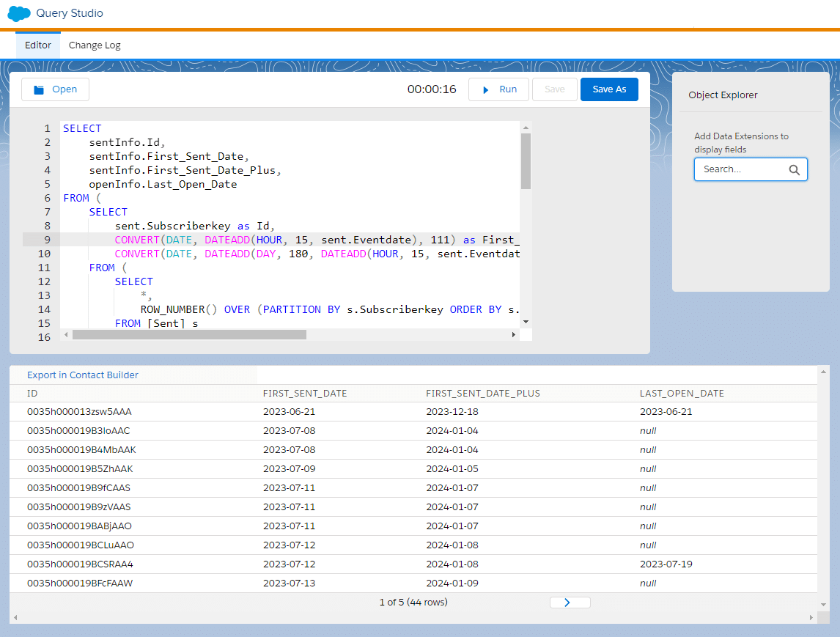The height and width of the screenshot is (637, 840).
Task: Click the FIRST_SENT_DATE column header
Action: pyautogui.click(x=305, y=393)
